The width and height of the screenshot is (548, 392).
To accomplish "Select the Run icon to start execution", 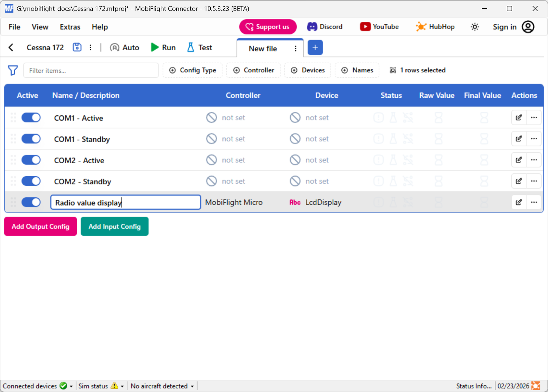I will coord(155,47).
